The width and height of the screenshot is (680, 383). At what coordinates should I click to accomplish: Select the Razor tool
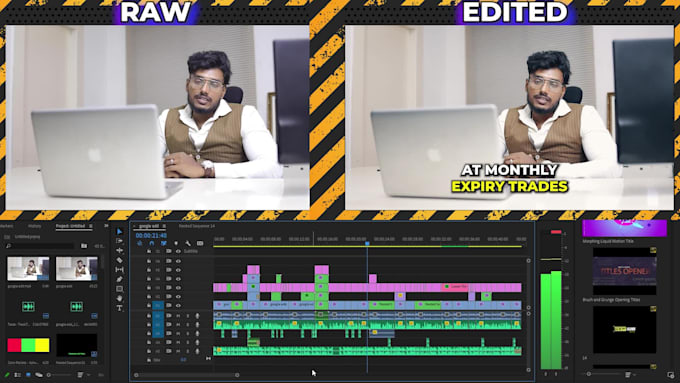point(120,260)
